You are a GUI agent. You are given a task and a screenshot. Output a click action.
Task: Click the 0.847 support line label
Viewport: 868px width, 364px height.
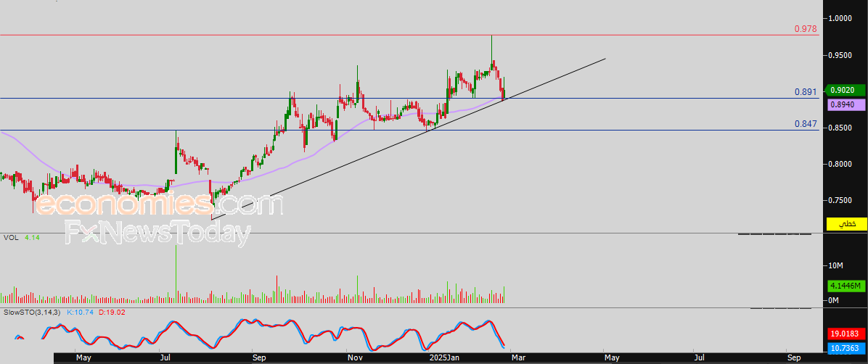click(x=806, y=125)
